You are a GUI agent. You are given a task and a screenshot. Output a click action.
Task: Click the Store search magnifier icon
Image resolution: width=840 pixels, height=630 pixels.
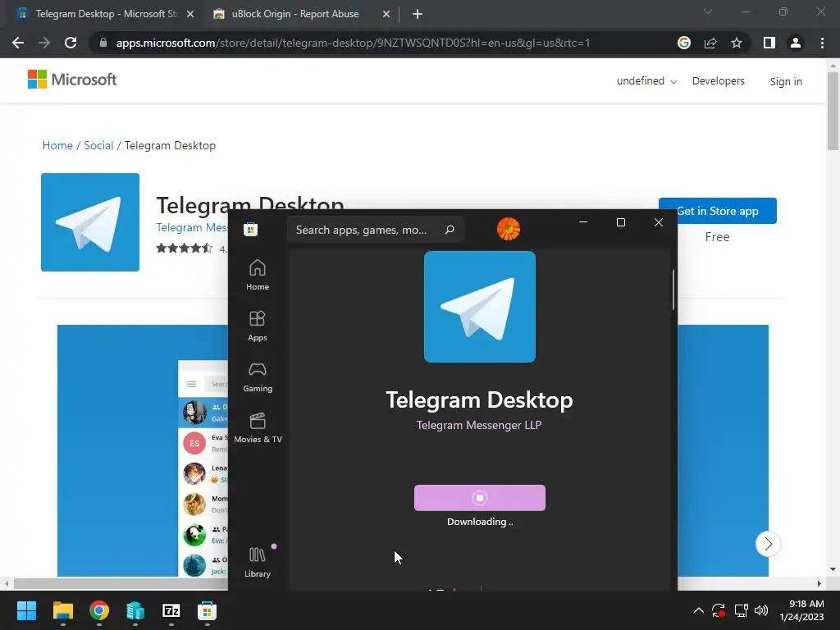pos(450,230)
